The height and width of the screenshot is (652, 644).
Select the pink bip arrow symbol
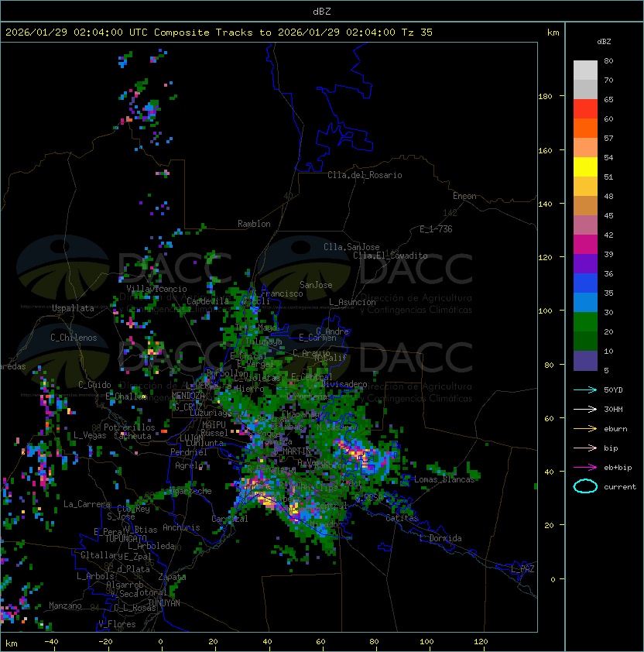pos(585,448)
